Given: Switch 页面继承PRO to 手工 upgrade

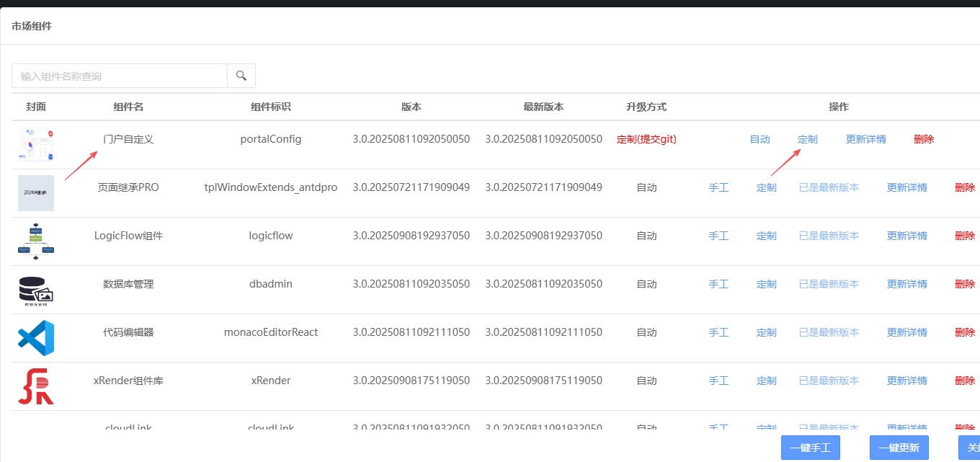Looking at the screenshot, I should click(x=719, y=187).
